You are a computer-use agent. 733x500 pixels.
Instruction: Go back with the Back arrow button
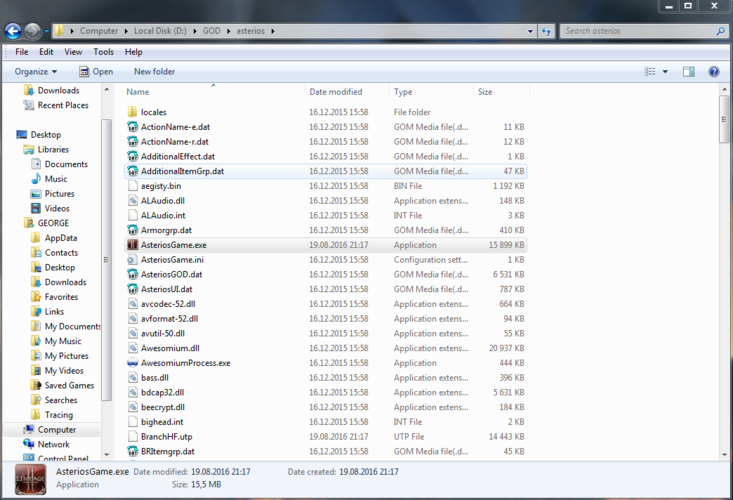click(x=13, y=31)
